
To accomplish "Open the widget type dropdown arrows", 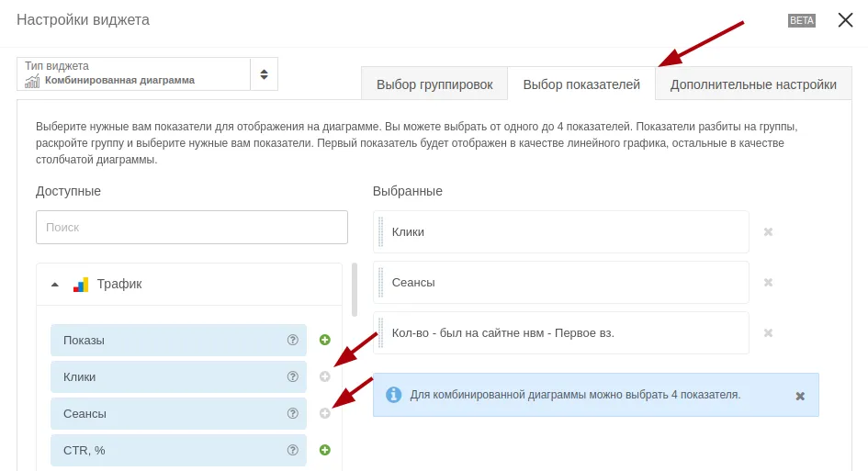I will pyautogui.click(x=264, y=74).
